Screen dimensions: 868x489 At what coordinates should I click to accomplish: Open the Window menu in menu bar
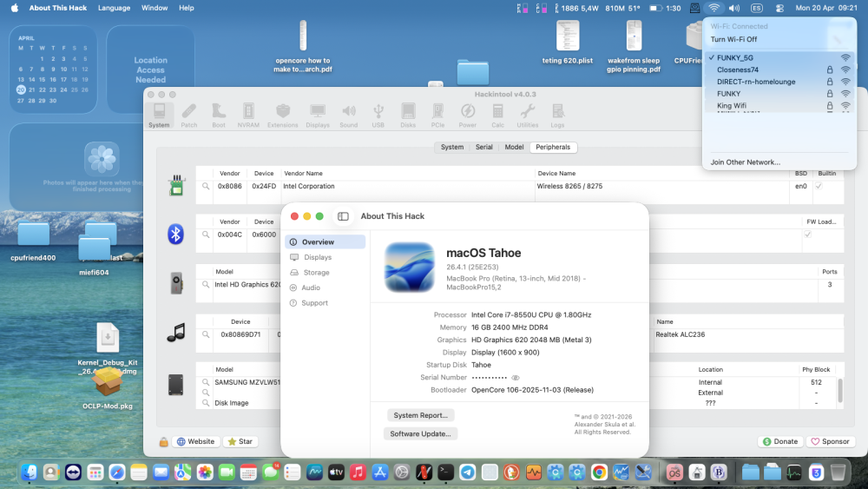pos(155,8)
